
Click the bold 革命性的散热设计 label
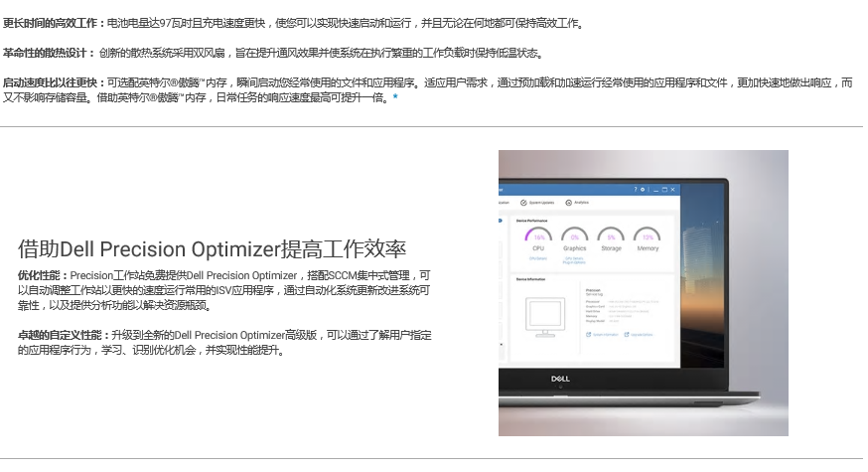tap(49, 53)
